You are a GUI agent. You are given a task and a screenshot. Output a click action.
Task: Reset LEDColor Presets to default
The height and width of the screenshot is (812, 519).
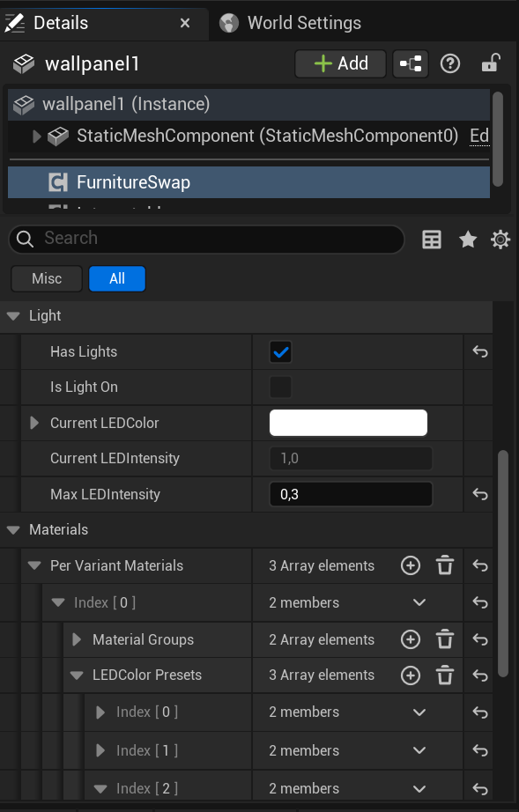(480, 675)
